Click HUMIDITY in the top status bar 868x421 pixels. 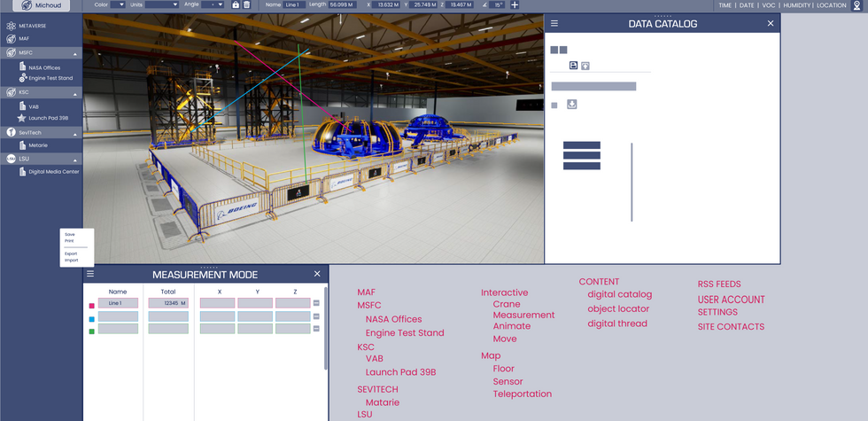[x=796, y=5]
